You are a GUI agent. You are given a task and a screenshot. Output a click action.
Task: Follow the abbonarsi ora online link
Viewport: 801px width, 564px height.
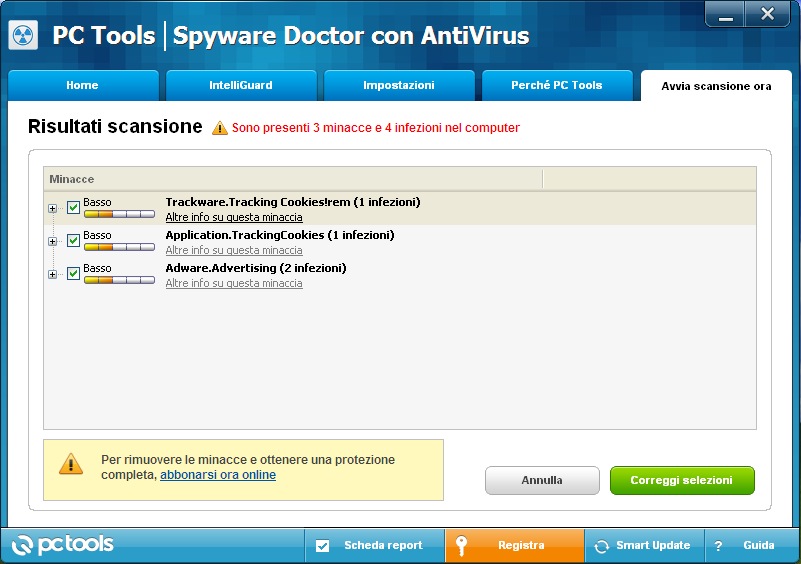[x=218, y=475]
